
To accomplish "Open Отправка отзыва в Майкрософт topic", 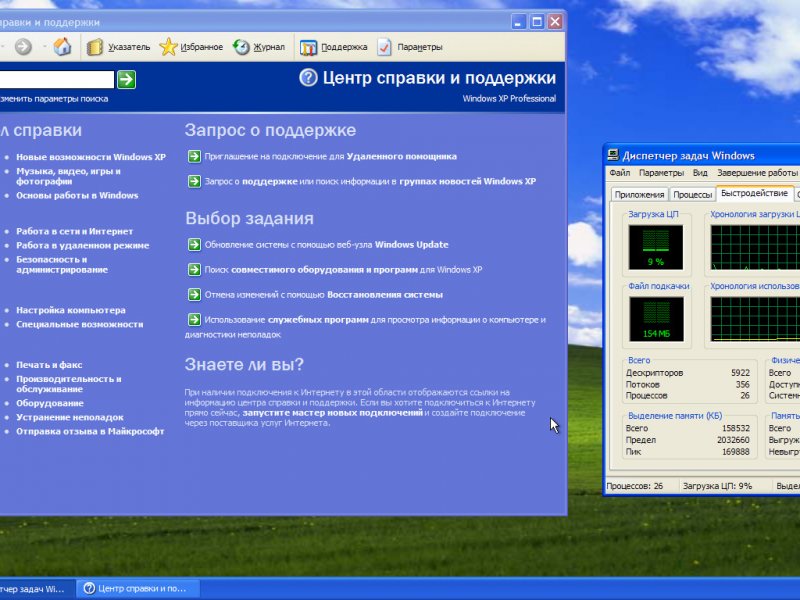I will [x=90, y=432].
